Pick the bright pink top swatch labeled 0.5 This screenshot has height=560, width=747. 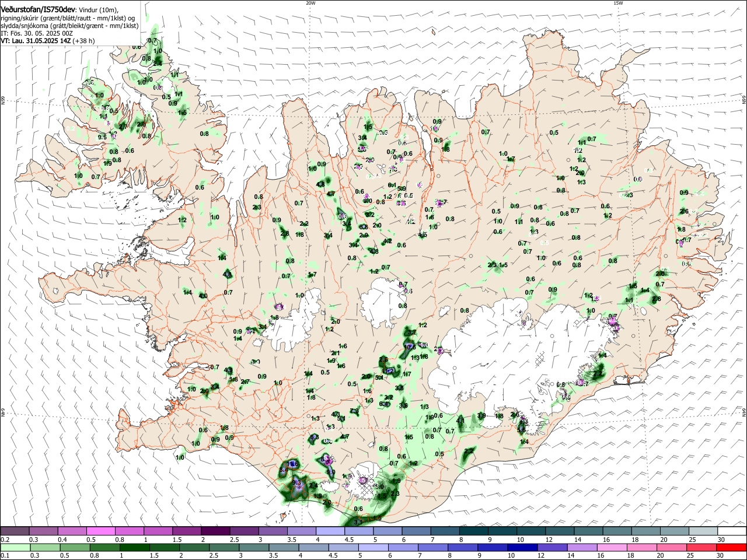[100, 531]
